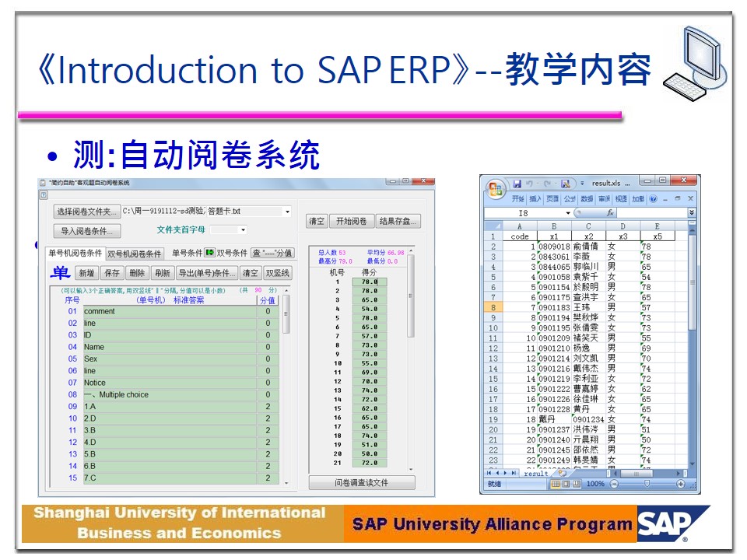This screenshot has width=747, height=560.
Task: Click the zoom out minus button in Excel
Action: pos(614,484)
